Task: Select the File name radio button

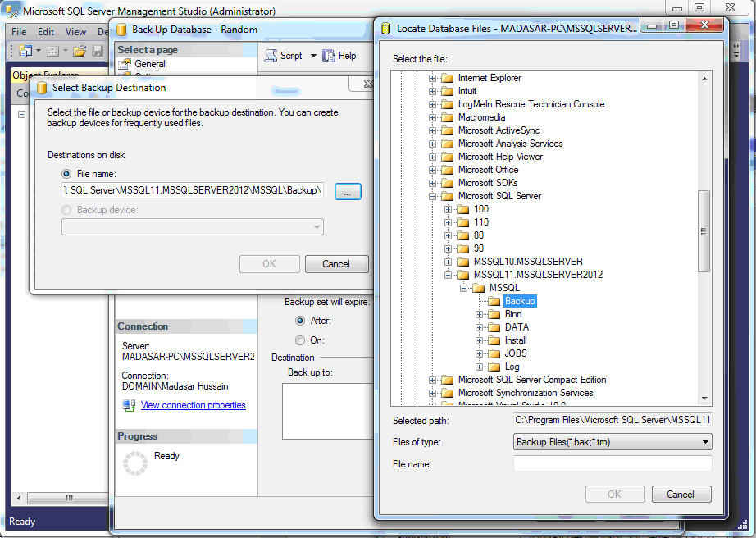Action: coord(66,174)
